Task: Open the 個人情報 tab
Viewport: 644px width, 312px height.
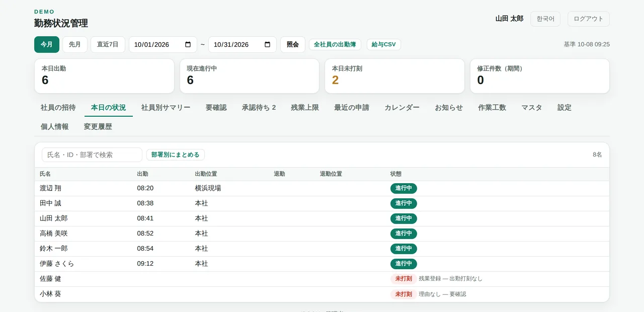Action: point(55,126)
